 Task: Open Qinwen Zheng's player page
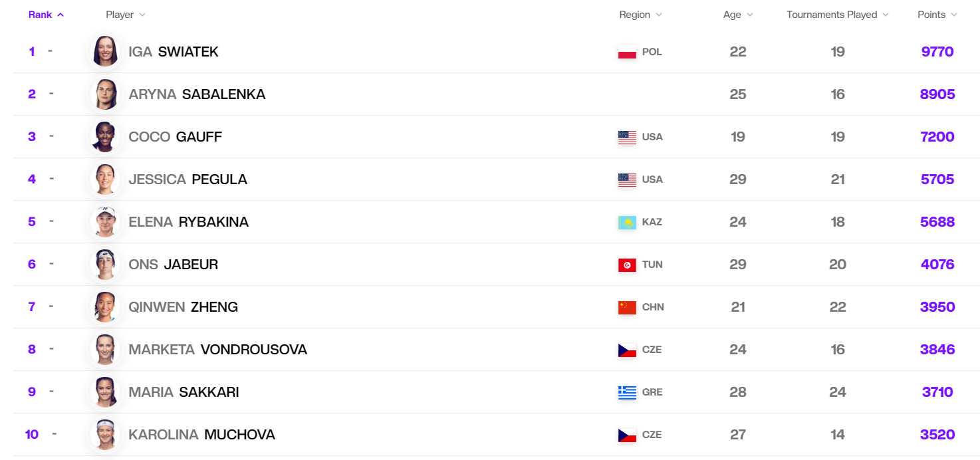tap(183, 307)
